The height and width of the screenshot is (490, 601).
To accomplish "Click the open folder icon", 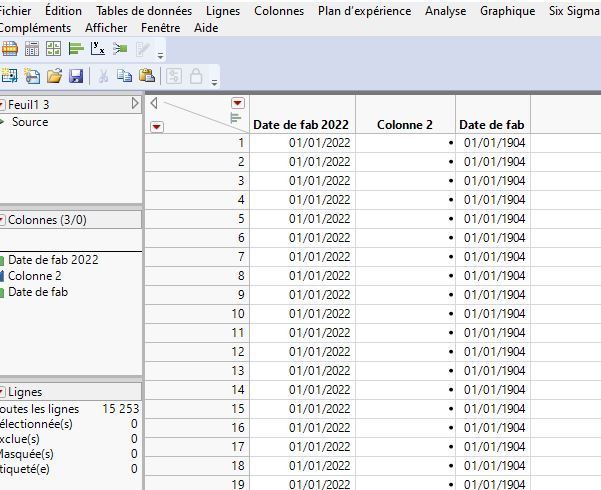I will pos(54,76).
